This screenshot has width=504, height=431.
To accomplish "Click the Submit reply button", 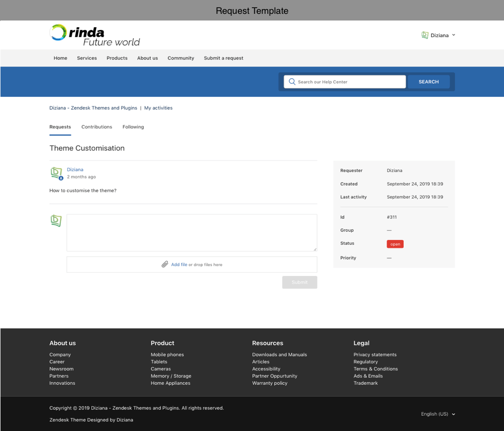I will pos(299,282).
